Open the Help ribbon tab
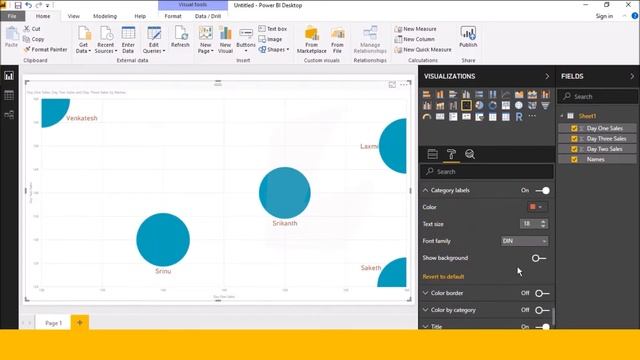The image size is (640, 360). (x=140, y=16)
